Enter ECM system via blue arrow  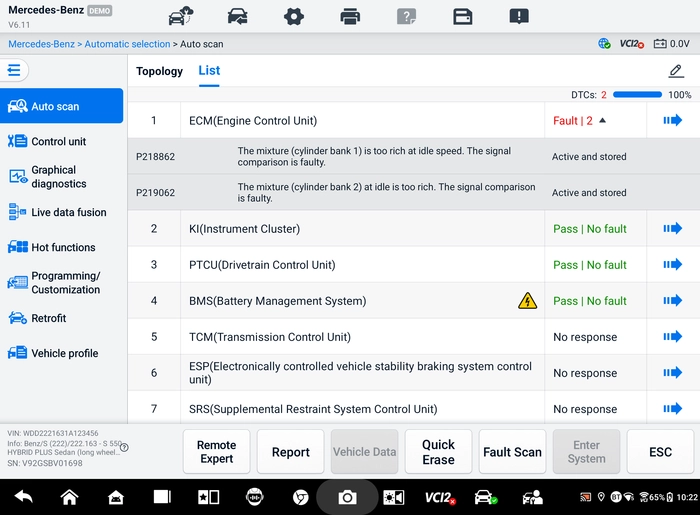click(672, 120)
